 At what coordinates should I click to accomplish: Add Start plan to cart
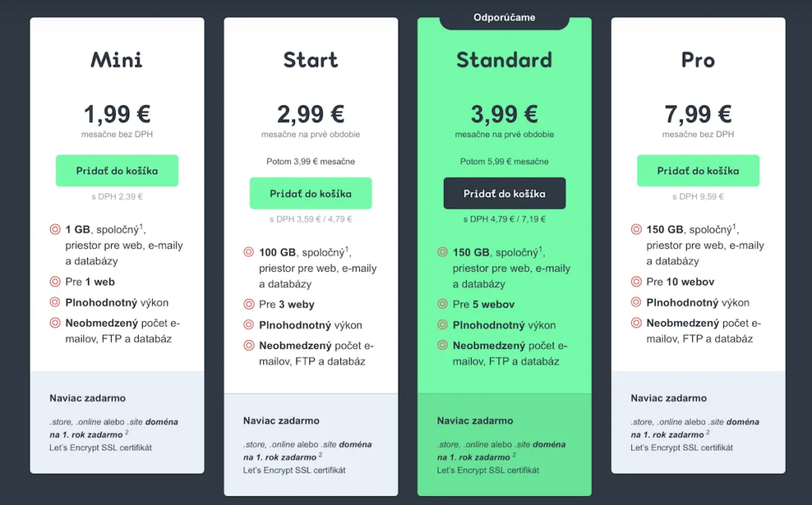tap(311, 193)
